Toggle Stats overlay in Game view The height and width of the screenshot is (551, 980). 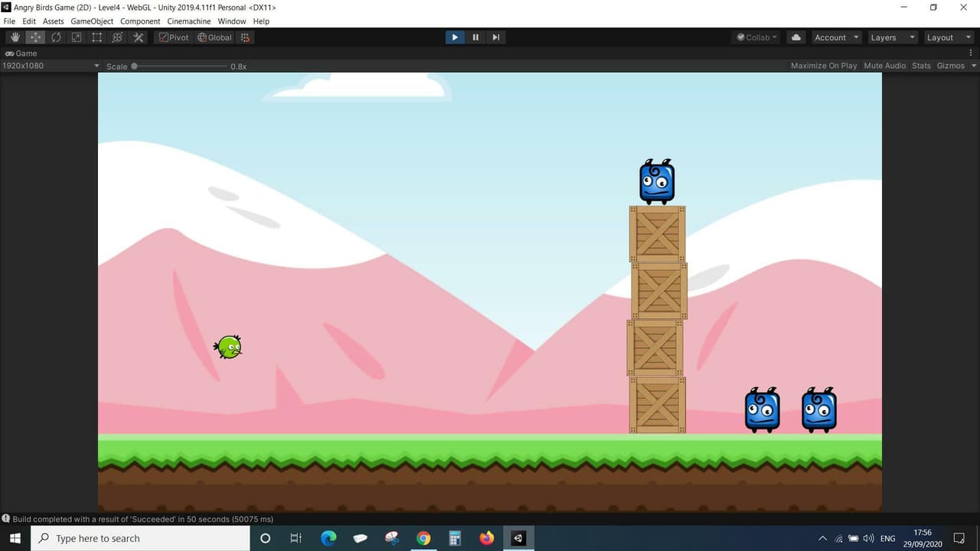pyautogui.click(x=922, y=66)
